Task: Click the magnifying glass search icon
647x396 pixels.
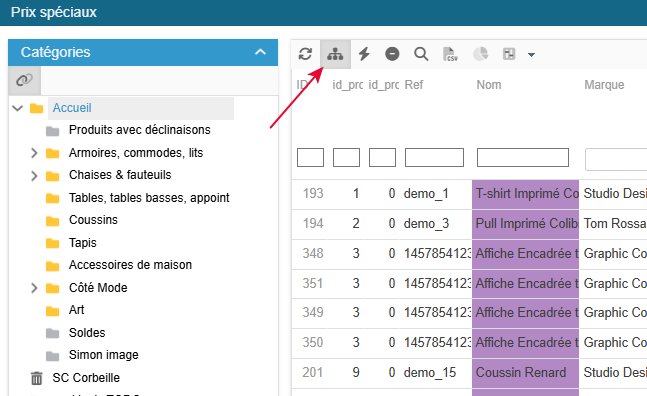Action: [421, 54]
